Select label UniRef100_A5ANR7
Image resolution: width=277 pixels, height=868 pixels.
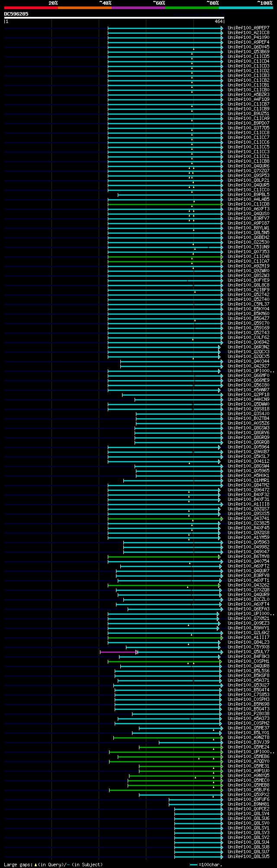pyautogui.click(x=248, y=390)
